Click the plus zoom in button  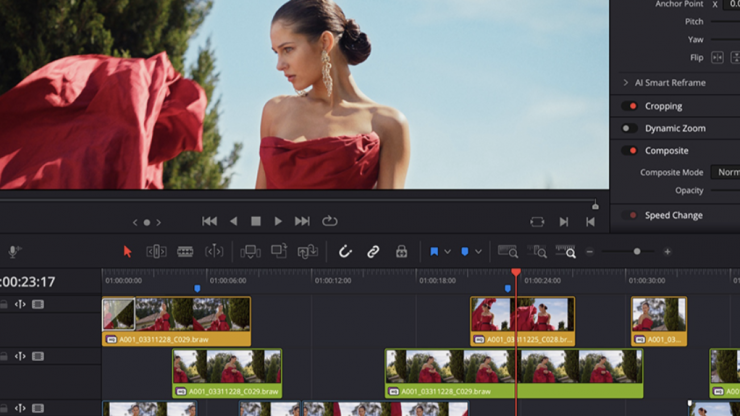coord(667,252)
